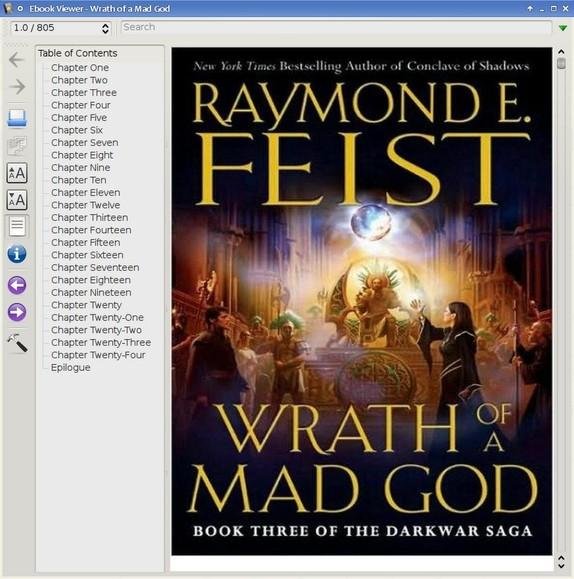This screenshot has height=579, width=574.
Task: Go to previous page with purple left arrow
Action: (17, 285)
